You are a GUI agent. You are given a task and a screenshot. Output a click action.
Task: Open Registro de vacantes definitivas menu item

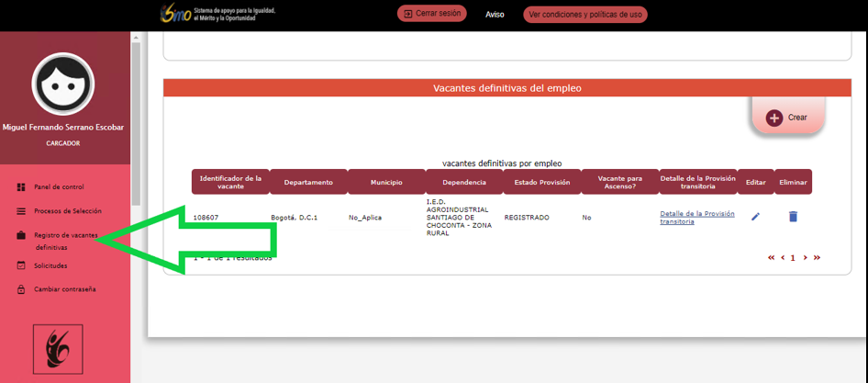click(x=65, y=241)
